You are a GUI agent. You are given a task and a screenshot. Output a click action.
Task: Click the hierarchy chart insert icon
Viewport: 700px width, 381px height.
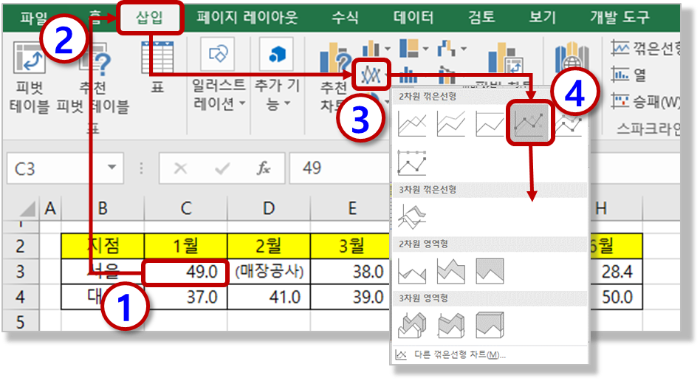[409, 48]
